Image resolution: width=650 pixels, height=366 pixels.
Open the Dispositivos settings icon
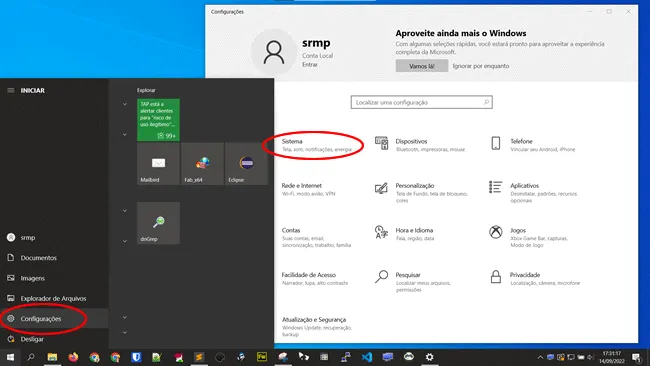click(x=381, y=143)
